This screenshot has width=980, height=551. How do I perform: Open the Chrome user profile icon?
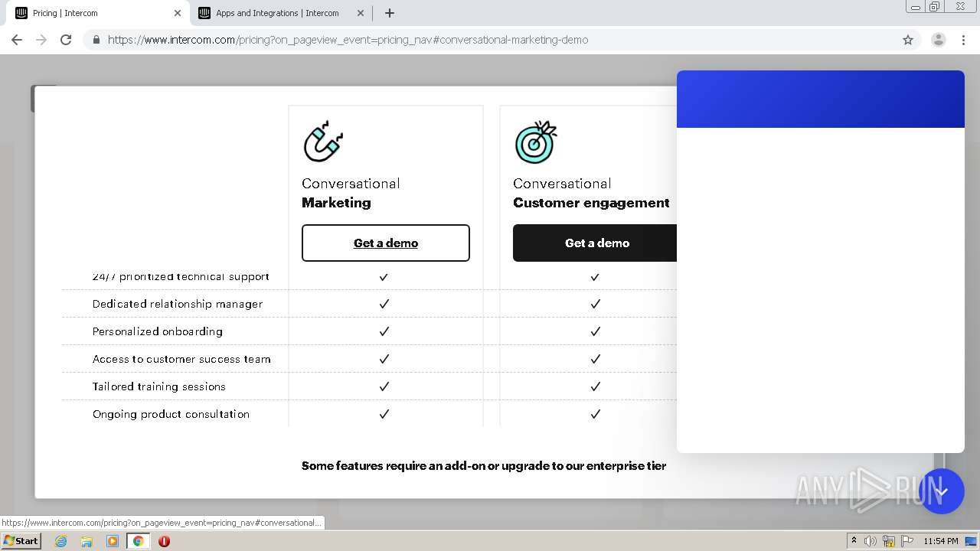938,40
